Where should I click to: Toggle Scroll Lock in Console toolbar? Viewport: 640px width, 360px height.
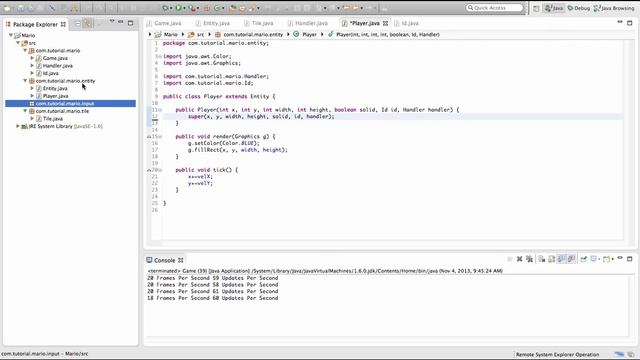[x=552, y=259]
